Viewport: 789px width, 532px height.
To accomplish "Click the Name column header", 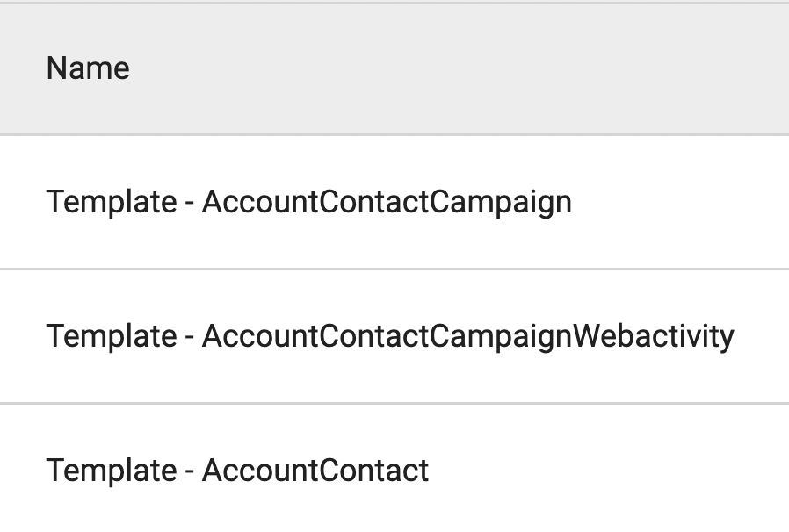I will coord(88,68).
